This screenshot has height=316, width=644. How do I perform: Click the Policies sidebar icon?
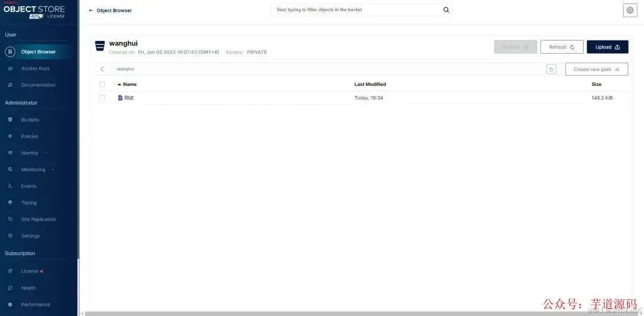coord(10,136)
